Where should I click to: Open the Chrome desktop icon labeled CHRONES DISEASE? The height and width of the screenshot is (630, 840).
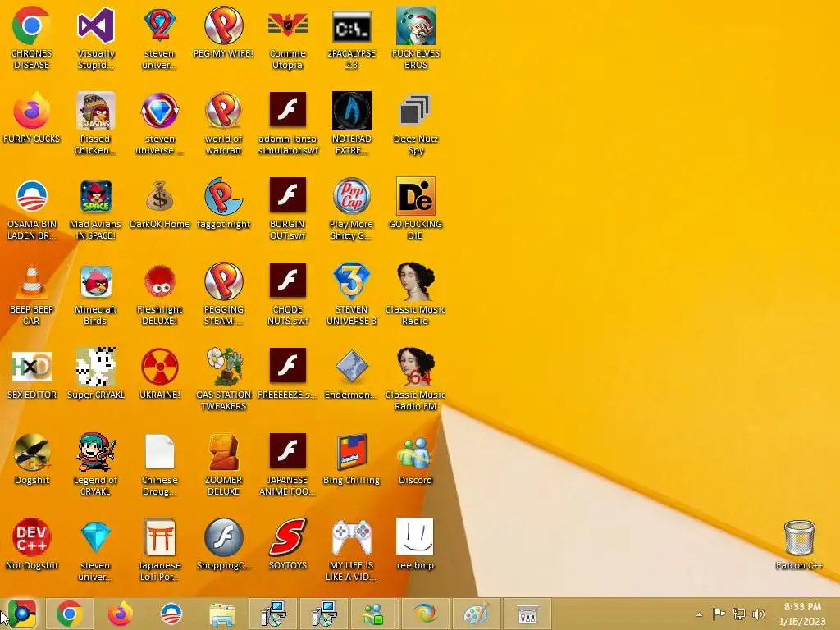[x=32, y=25]
